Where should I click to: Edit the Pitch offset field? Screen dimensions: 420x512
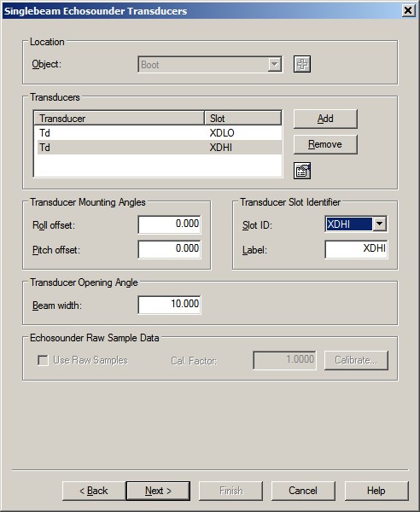pyautogui.click(x=169, y=249)
